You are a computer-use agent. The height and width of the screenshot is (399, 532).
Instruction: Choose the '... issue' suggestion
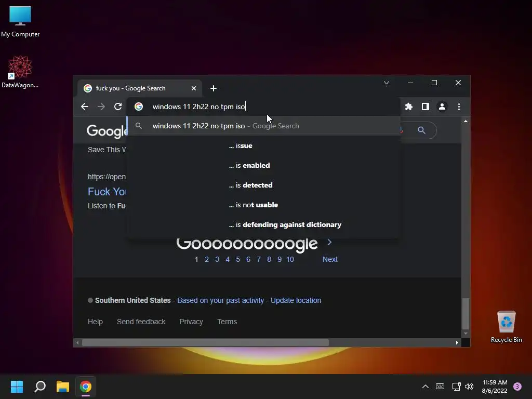[x=264, y=145]
